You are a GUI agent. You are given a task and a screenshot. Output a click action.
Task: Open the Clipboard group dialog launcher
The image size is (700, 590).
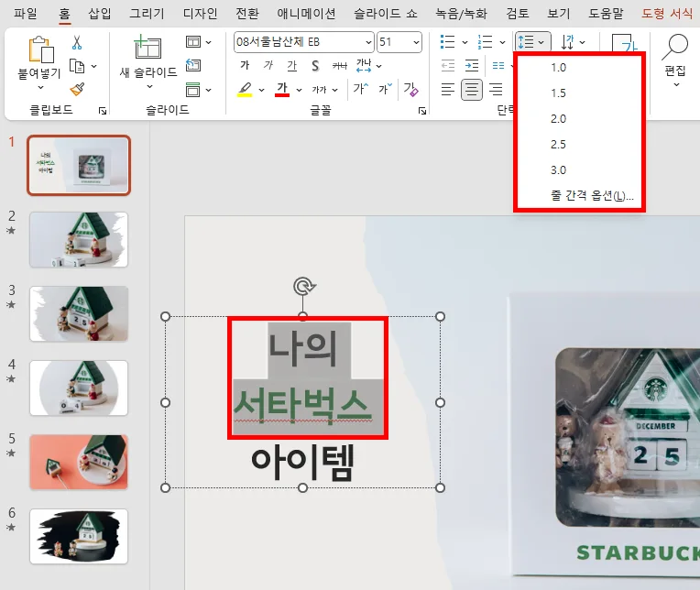pyautogui.click(x=103, y=111)
